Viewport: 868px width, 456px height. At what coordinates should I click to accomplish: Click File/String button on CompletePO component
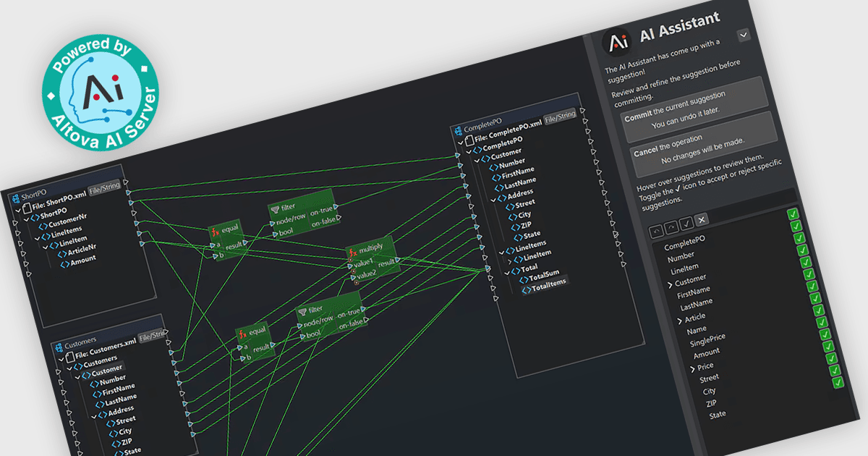click(560, 117)
